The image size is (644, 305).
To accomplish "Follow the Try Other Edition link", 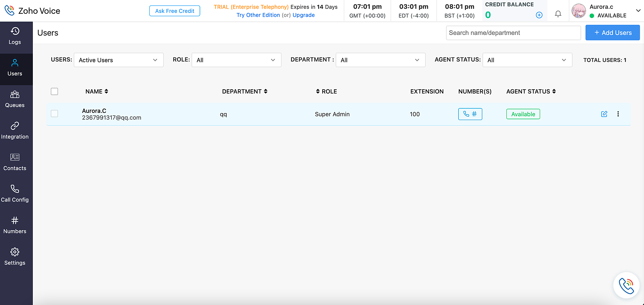I will 258,15.
